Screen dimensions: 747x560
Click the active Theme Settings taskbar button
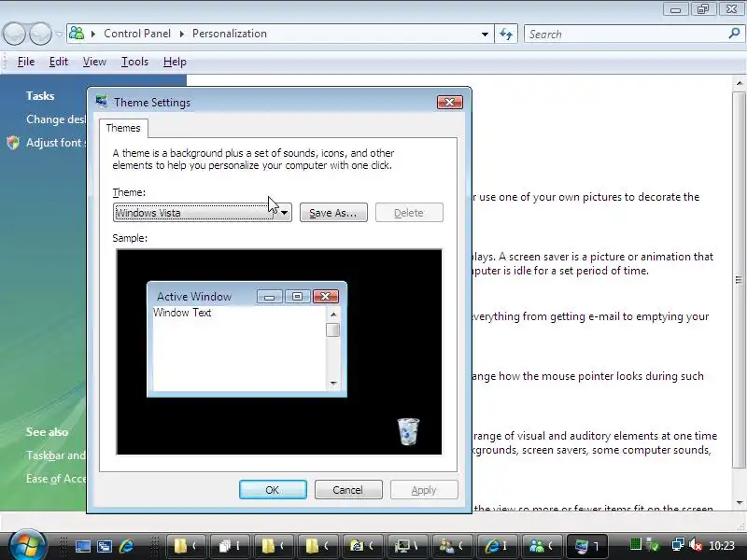tap(586, 546)
